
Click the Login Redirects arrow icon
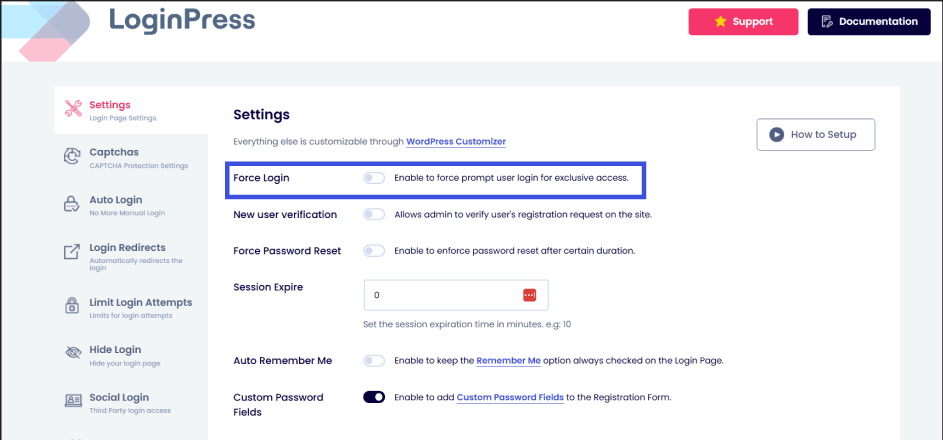pyautogui.click(x=72, y=252)
